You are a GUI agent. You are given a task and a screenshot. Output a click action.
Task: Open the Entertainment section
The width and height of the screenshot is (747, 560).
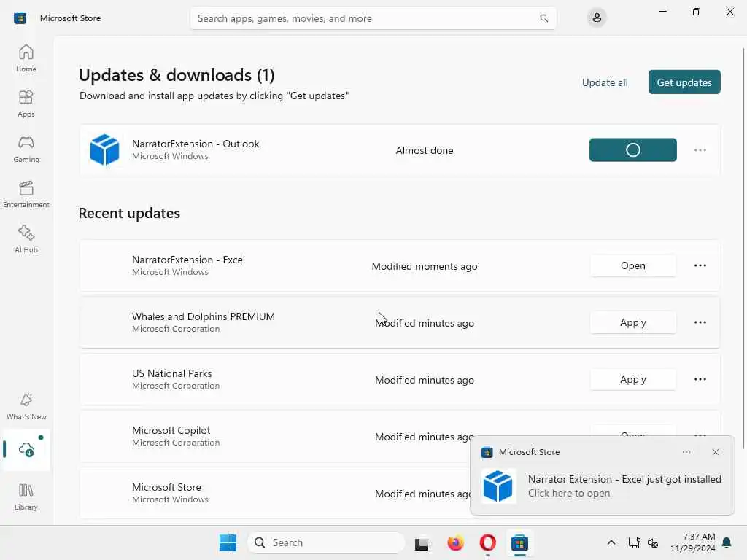tap(26, 194)
